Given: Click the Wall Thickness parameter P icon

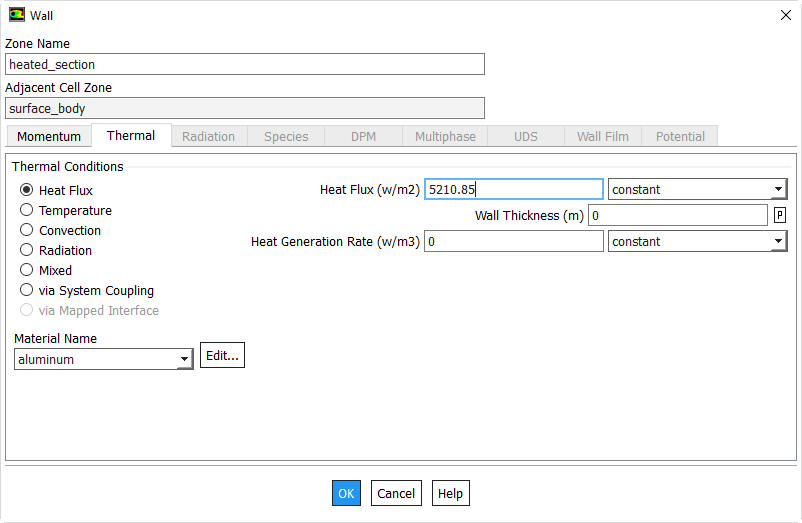Looking at the screenshot, I should 779,215.
